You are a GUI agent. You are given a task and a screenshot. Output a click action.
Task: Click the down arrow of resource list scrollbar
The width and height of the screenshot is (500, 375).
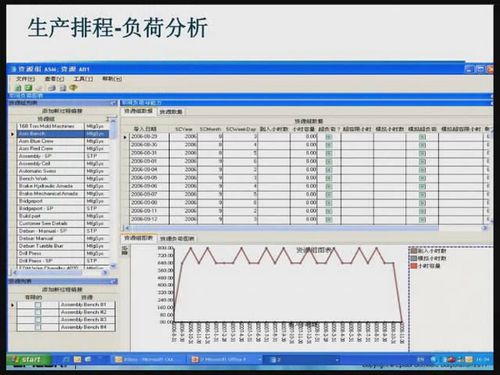(x=113, y=266)
